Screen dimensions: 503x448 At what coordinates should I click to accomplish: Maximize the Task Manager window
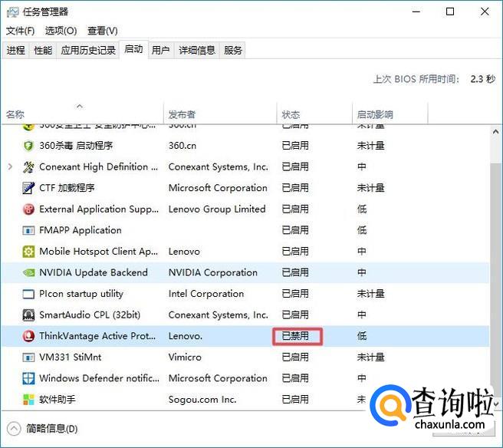pyautogui.click(x=450, y=12)
